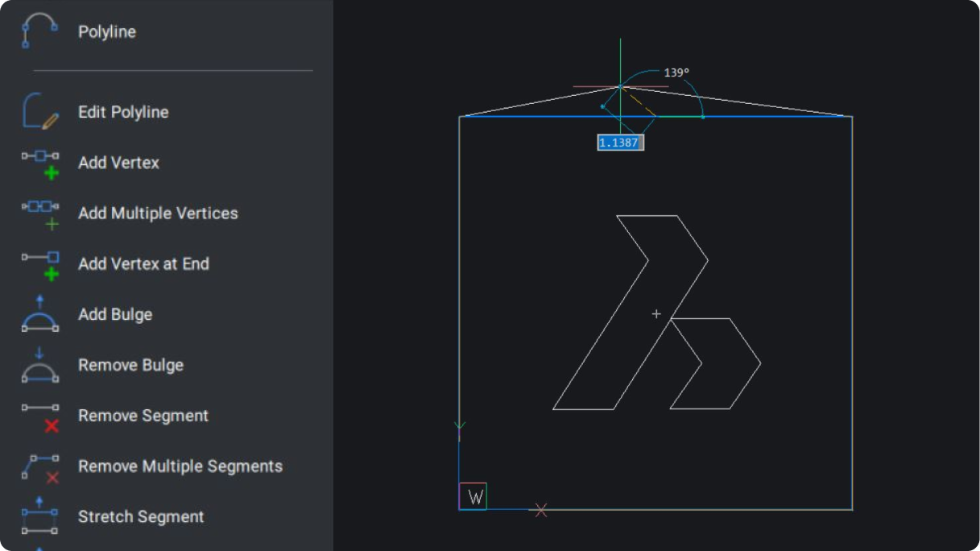
Task: Click the 1.1387 dynamic dimension input field
Action: 620,143
